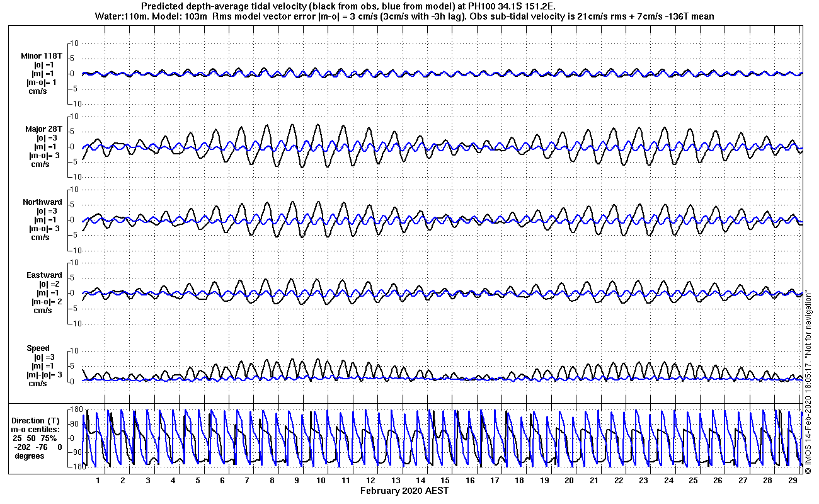
Task: Click date tick '11' on the x-axis
Action: point(346,481)
